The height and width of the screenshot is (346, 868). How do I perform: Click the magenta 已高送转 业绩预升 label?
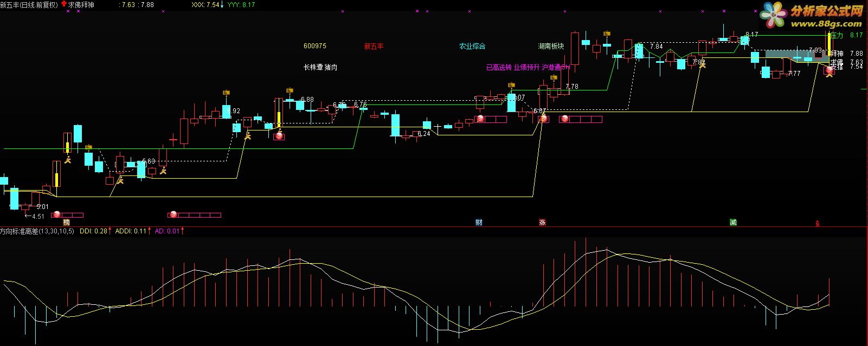pos(513,68)
